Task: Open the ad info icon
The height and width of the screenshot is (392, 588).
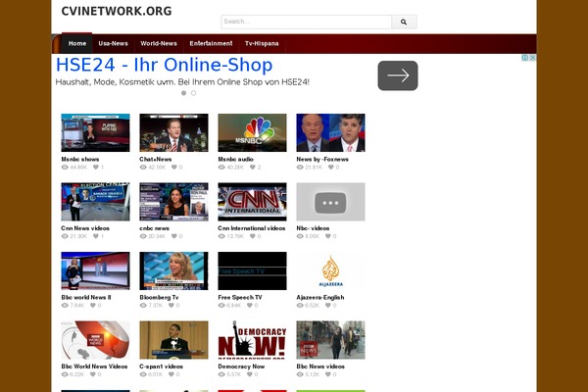Action: click(525, 58)
